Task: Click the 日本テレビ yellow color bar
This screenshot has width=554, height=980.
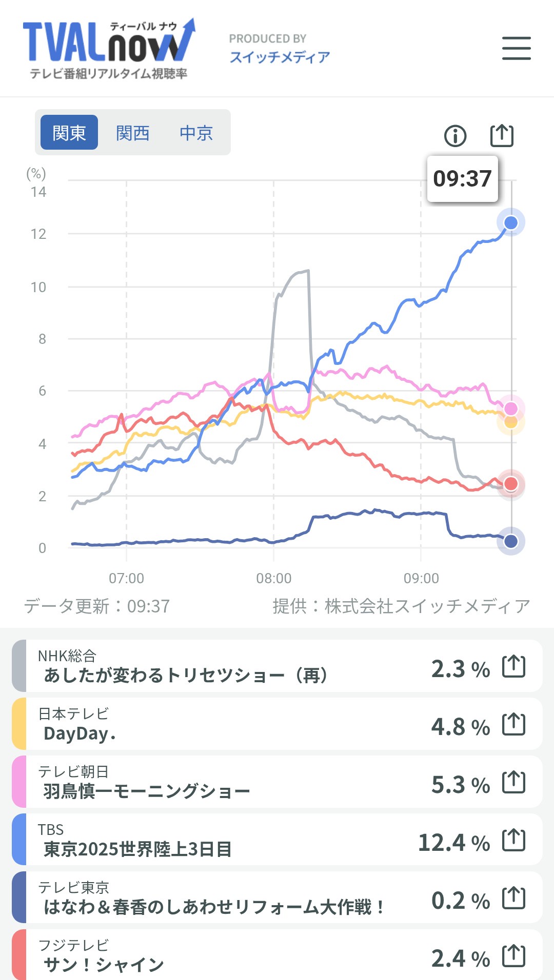Action: (19, 724)
